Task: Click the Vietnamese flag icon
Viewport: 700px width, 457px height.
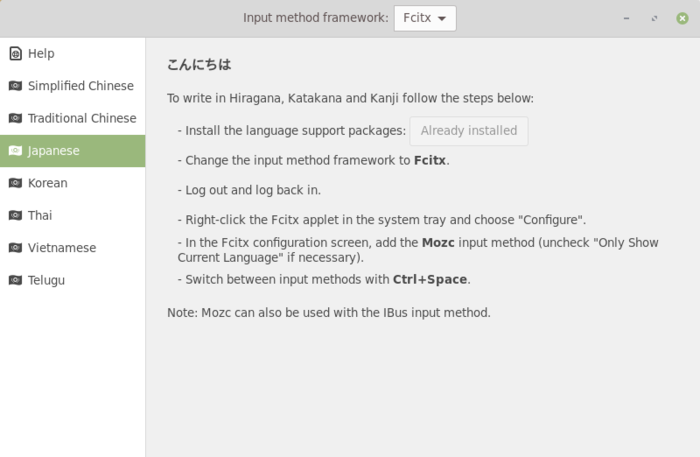Action: [x=14, y=248]
